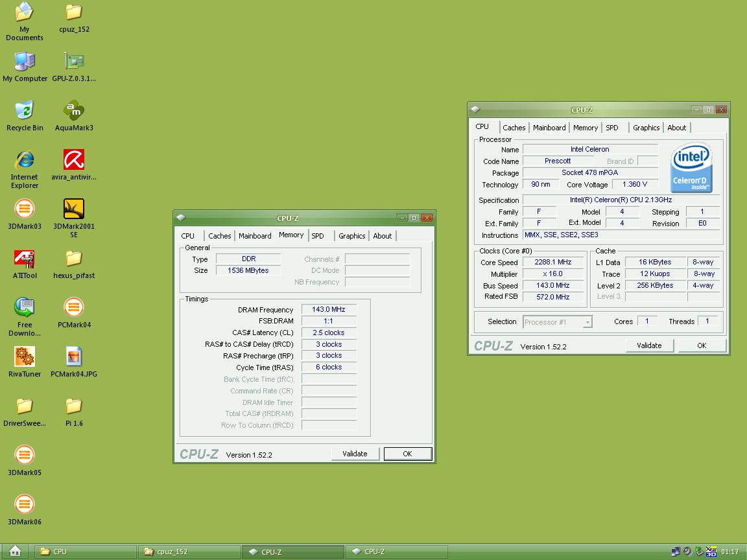The width and height of the screenshot is (747, 560).
Task: Open About tab in Memory CPU-Z window
Action: click(382, 236)
